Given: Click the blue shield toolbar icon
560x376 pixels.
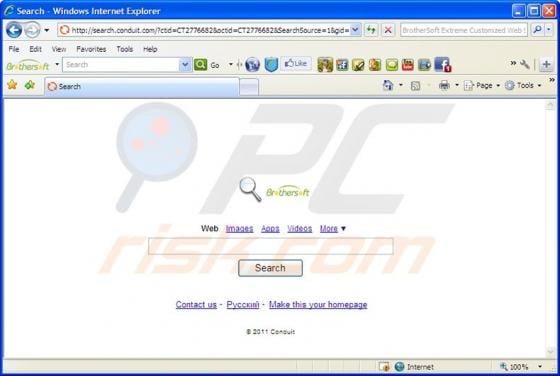Looking at the screenshot, I should click(271, 65).
